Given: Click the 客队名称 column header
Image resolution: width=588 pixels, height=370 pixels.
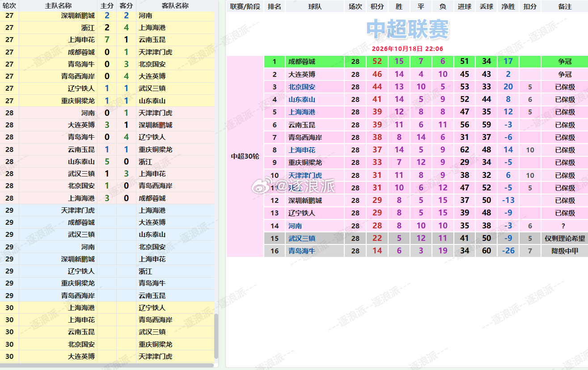Looking at the screenshot, I should point(175,6).
